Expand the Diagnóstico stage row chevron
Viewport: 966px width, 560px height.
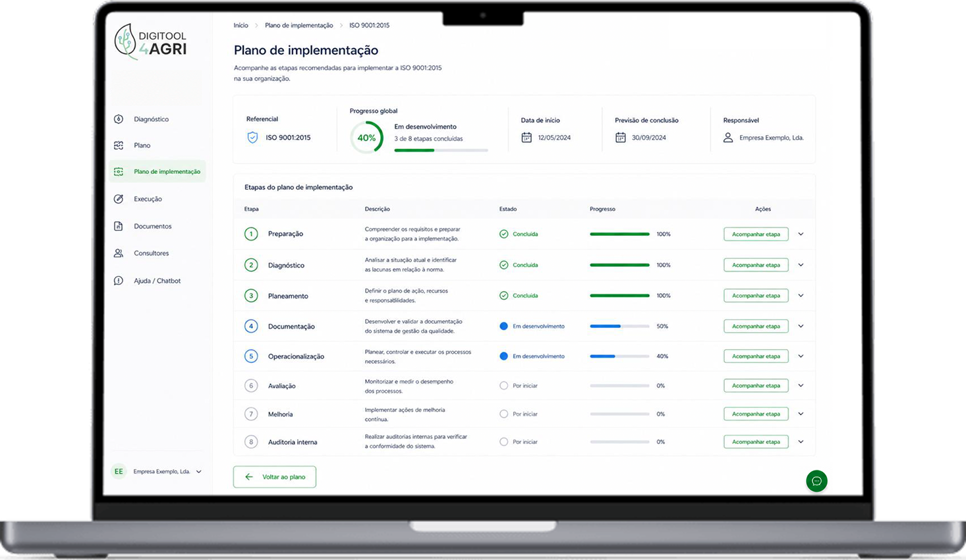point(801,265)
